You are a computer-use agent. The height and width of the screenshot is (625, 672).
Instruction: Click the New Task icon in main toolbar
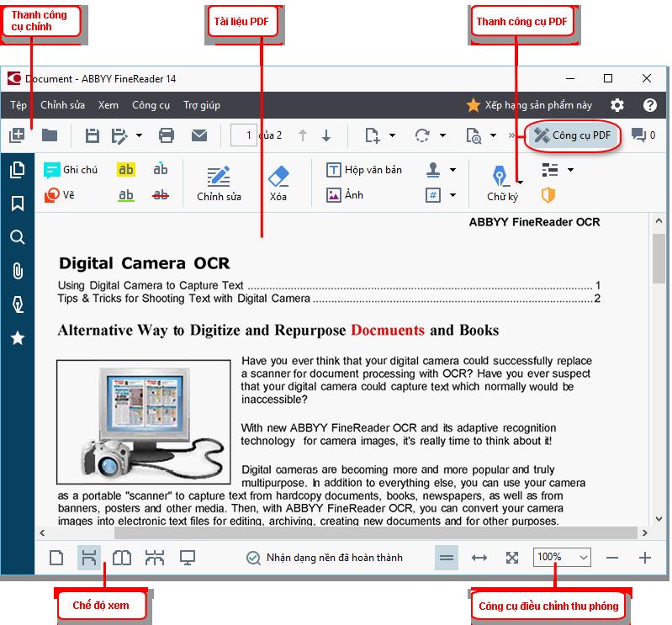(17, 135)
